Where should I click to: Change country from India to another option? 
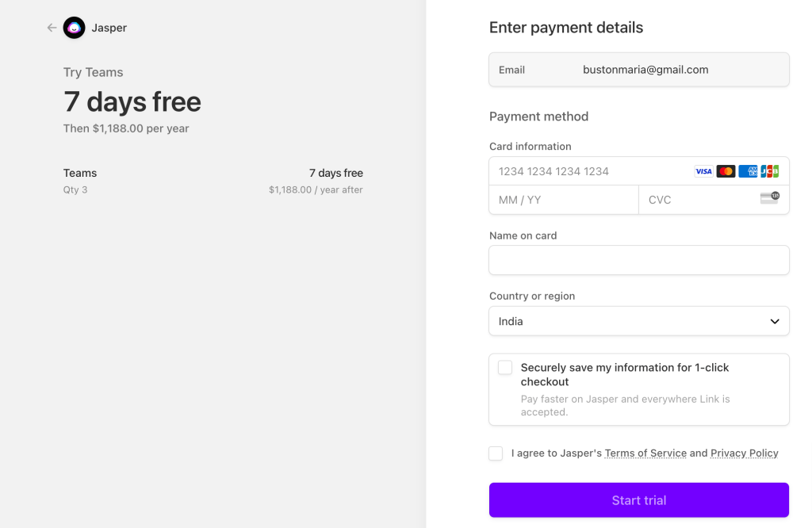tap(639, 321)
